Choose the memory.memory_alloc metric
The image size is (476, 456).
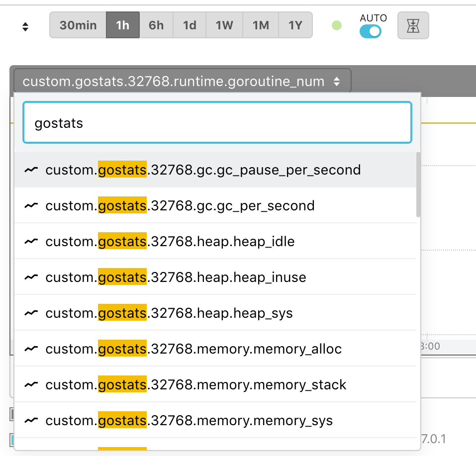pyautogui.click(x=215, y=349)
